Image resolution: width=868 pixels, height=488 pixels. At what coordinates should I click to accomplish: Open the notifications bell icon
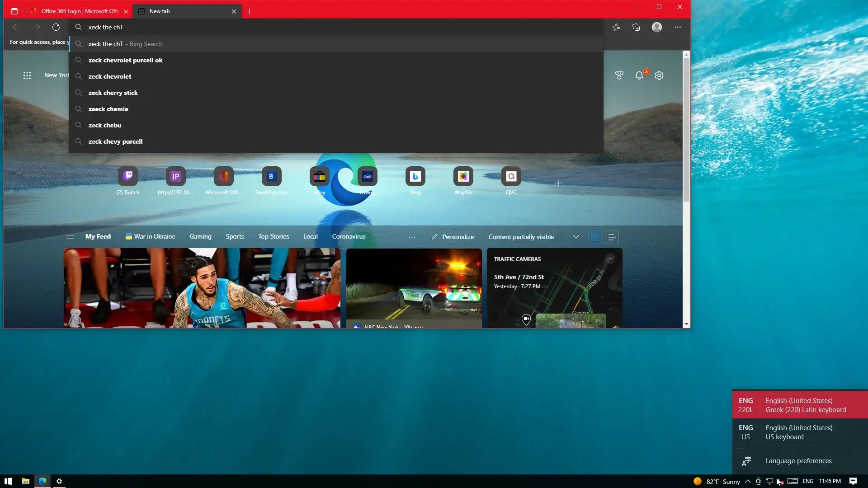pos(639,75)
